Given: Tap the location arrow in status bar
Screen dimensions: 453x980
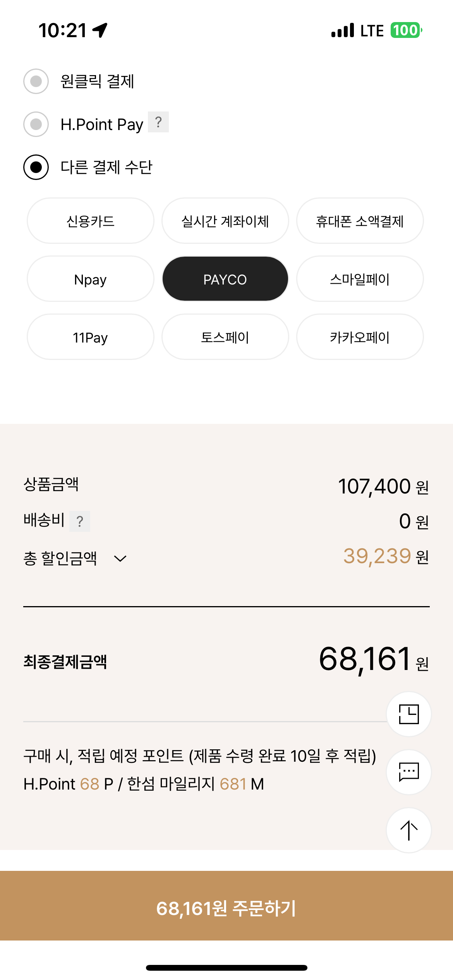Looking at the screenshot, I should pyautogui.click(x=100, y=30).
